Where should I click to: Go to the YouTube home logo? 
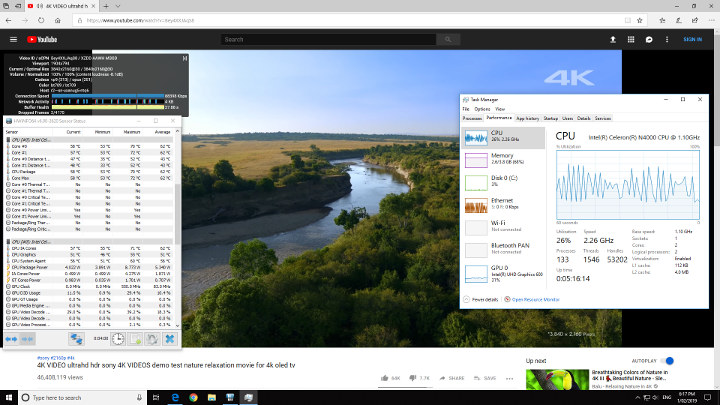click(x=42, y=39)
